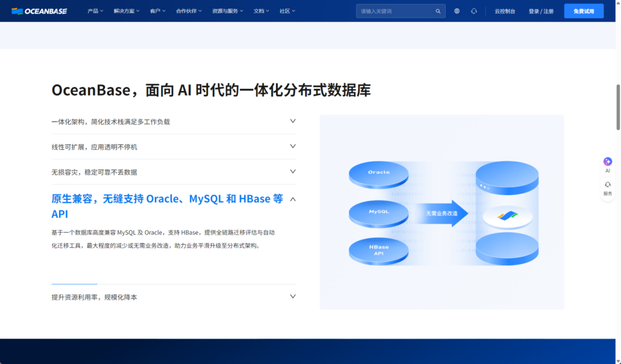Open the 客户 menu
The width and height of the screenshot is (621, 364).
pyautogui.click(x=158, y=11)
